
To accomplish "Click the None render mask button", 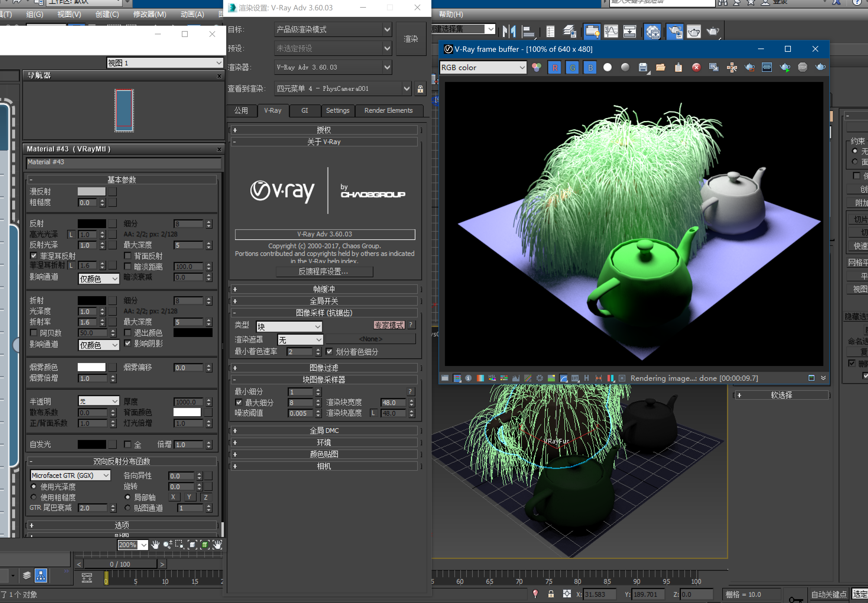I will point(371,339).
